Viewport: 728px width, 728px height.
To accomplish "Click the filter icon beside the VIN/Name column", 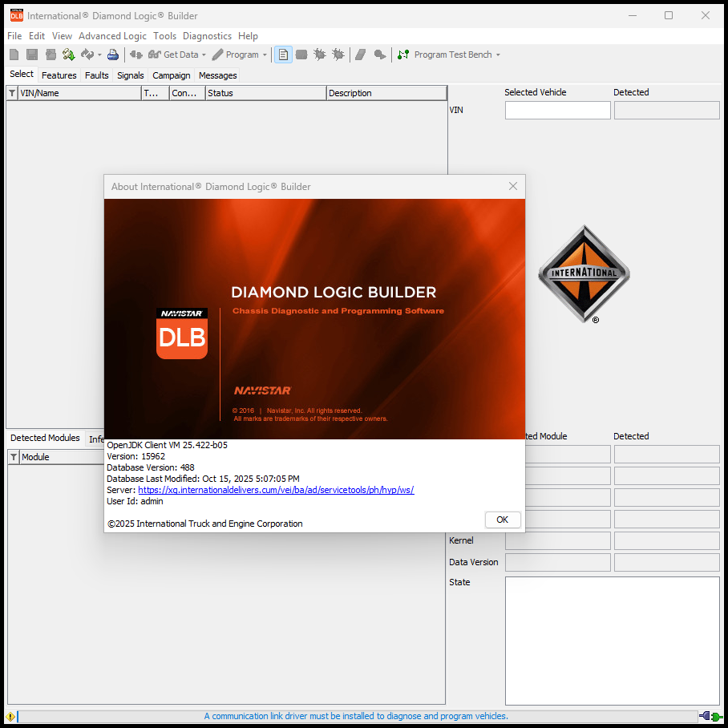I will point(12,93).
